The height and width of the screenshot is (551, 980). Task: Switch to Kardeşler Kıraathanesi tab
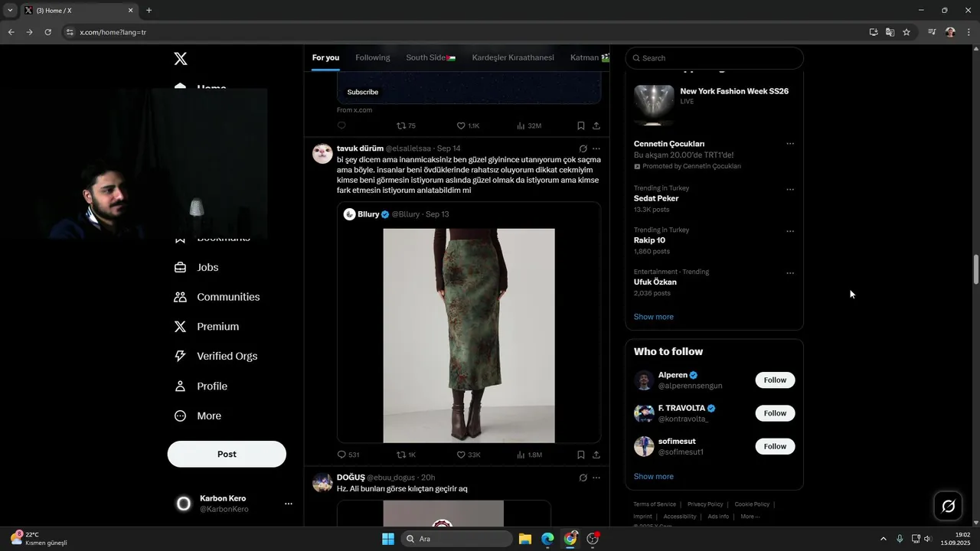pyautogui.click(x=513, y=57)
